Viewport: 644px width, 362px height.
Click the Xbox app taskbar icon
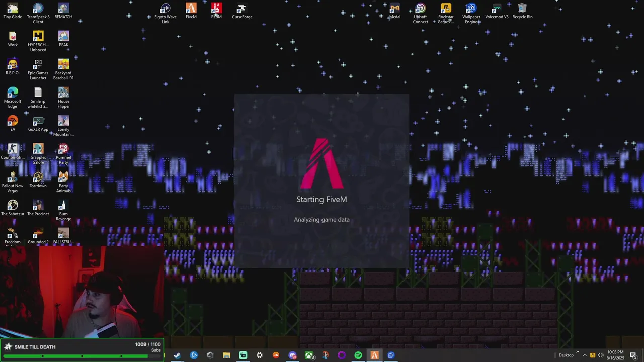pyautogui.click(x=309, y=355)
